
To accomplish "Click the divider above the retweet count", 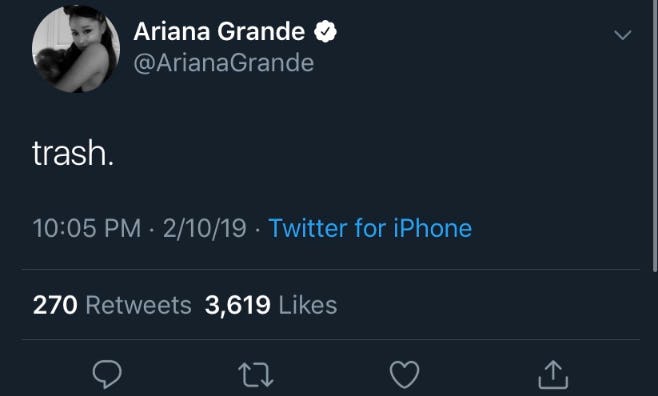I will click(331, 269).
